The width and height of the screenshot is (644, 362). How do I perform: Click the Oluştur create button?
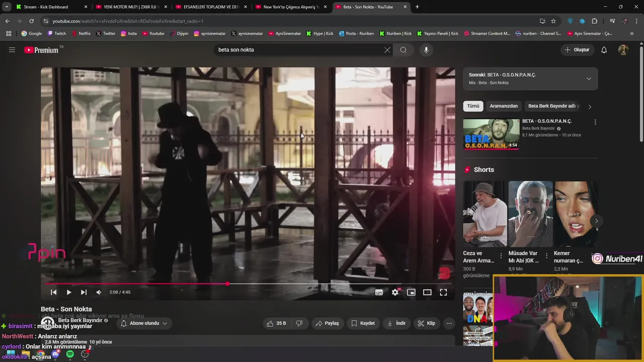coord(577,50)
